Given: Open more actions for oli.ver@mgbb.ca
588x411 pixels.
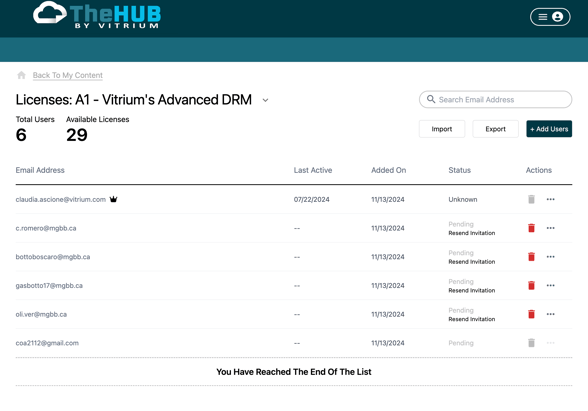Looking at the screenshot, I should point(550,314).
